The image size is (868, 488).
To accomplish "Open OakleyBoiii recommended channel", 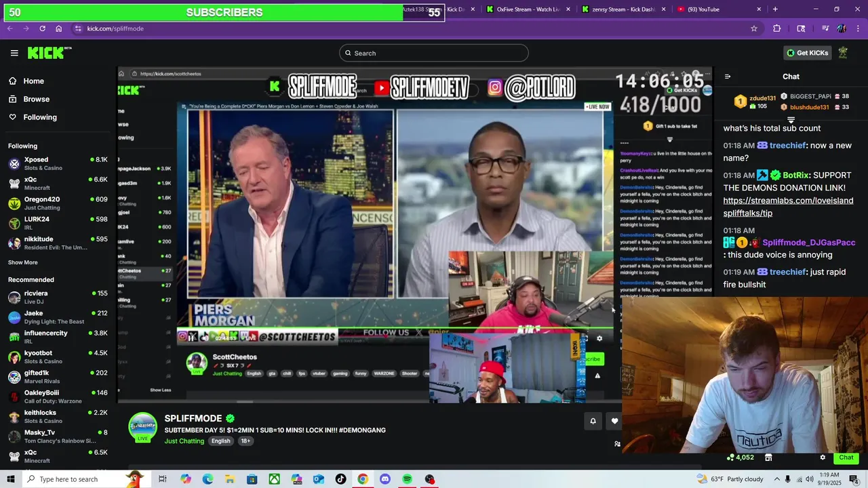I will click(58, 396).
